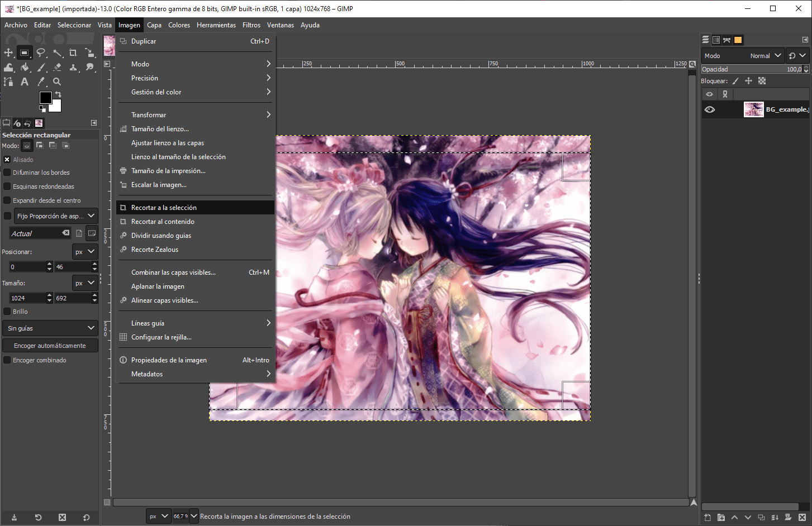This screenshot has height=526, width=812.
Task: Select the Crop tool
Action: click(x=73, y=52)
